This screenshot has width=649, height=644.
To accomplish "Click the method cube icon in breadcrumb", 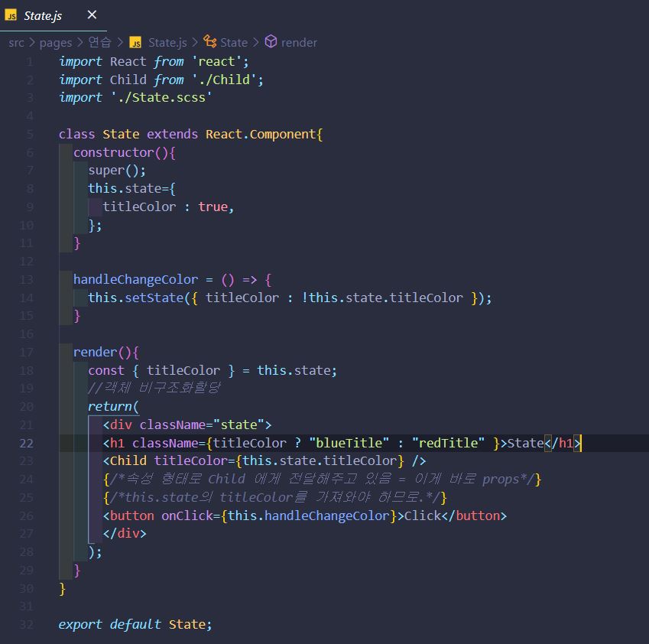I will click(x=271, y=41).
